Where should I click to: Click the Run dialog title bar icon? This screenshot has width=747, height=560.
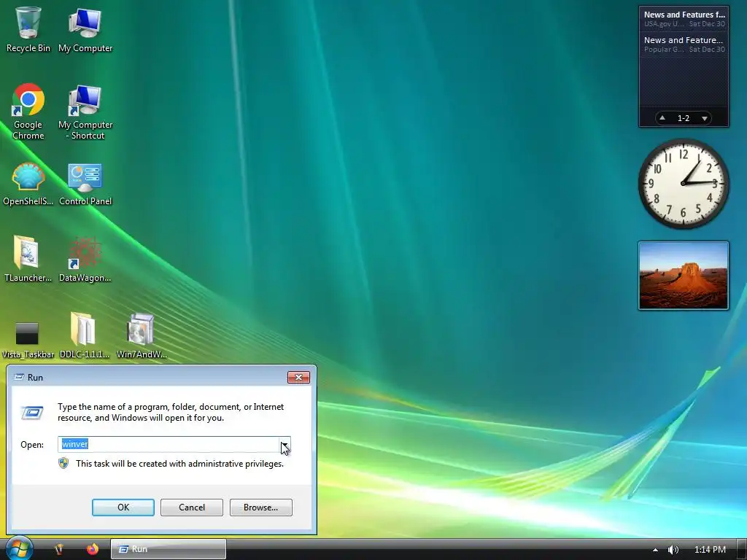pyautogui.click(x=19, y=377)
